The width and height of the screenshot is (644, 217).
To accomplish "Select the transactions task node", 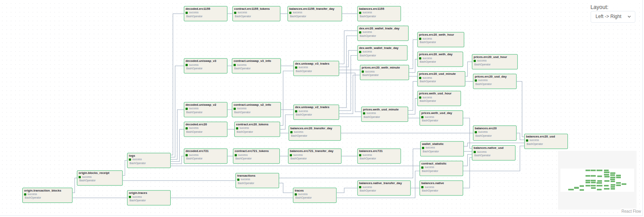I will [x=257, y=181].
